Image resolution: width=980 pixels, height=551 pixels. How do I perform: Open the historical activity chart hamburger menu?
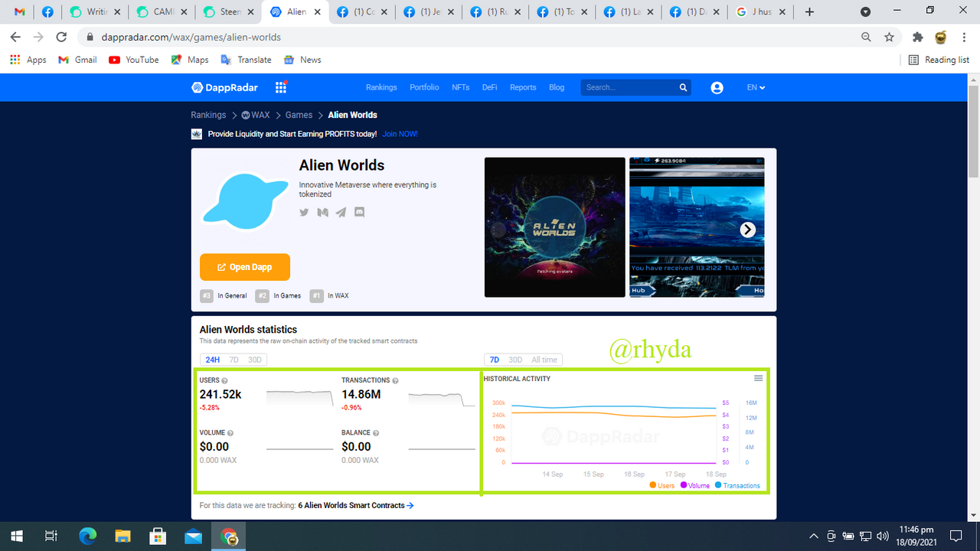pos(758,378)
